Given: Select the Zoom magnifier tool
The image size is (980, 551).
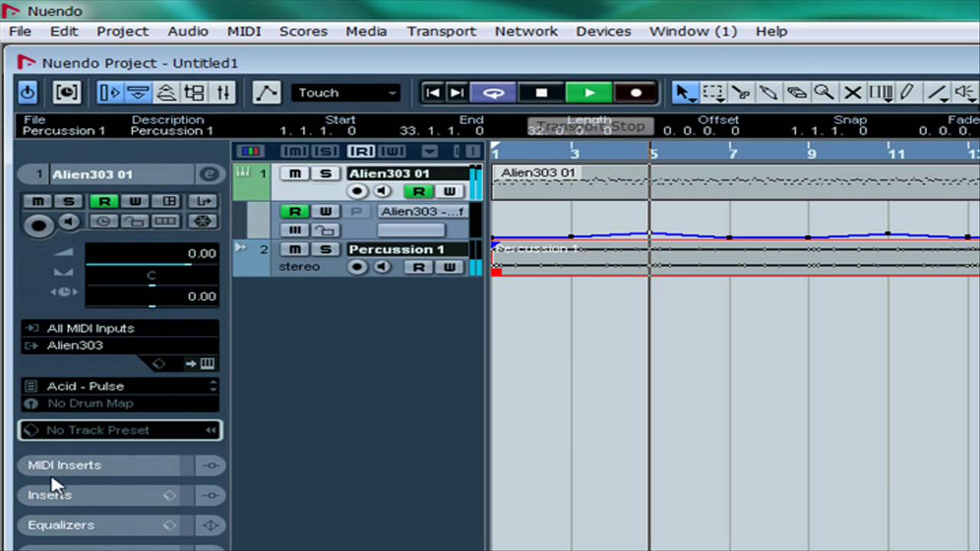Looking at the screenshot, I should (824, 93).
